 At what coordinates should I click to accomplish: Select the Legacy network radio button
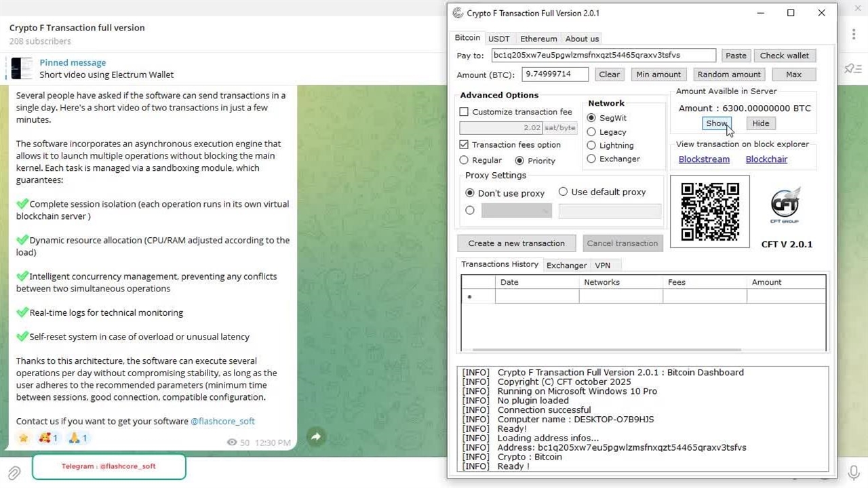tap(591, 132)
